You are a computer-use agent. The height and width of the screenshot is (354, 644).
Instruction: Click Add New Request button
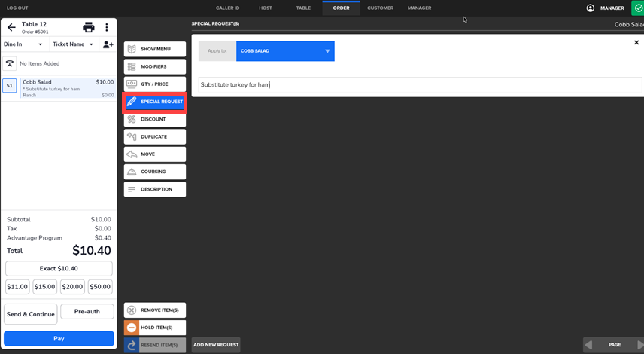(x=216, y=345)
